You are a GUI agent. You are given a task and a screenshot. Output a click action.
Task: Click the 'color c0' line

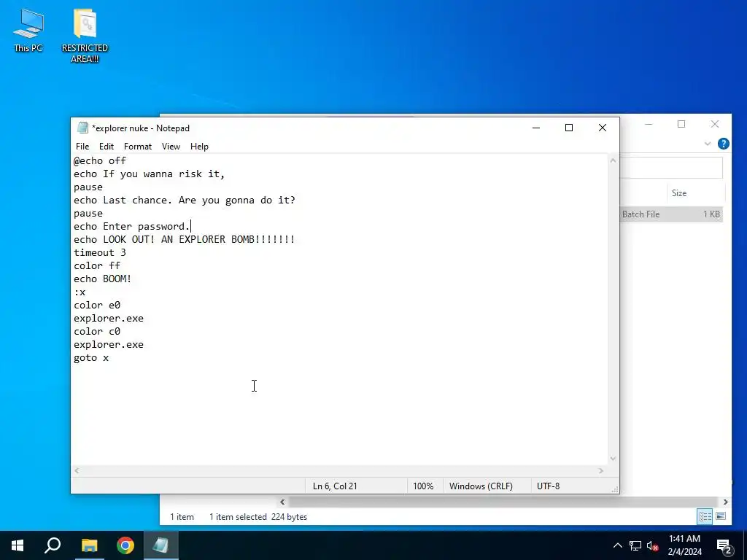tap(97, 332)
